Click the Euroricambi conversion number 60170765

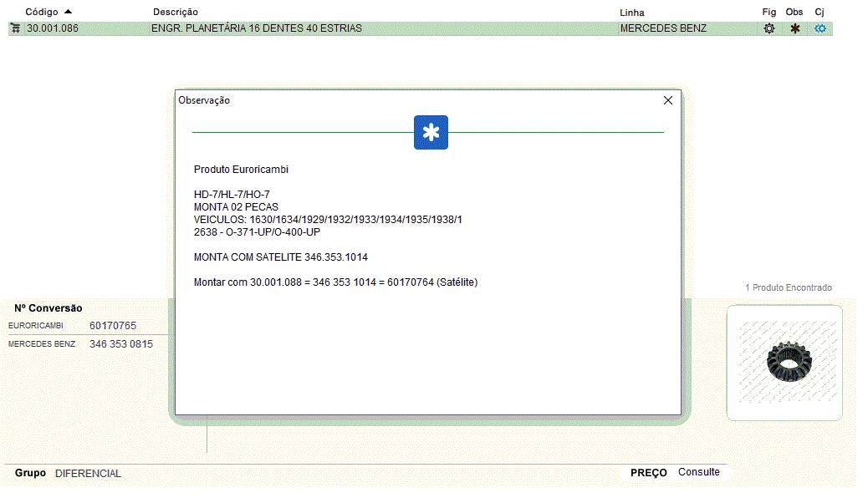pyautogui.click(x=112, y=326)
